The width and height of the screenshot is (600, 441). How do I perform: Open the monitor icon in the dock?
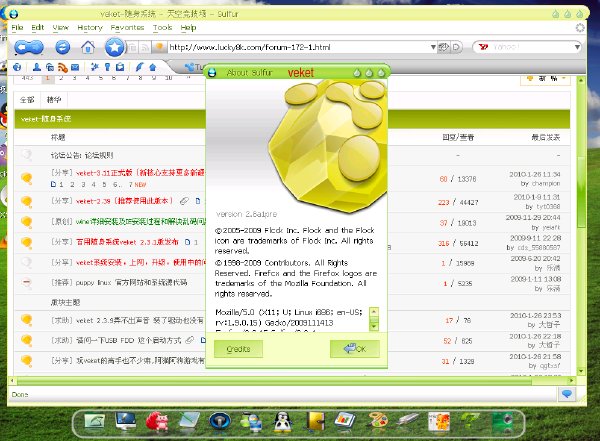coord(126,422)
